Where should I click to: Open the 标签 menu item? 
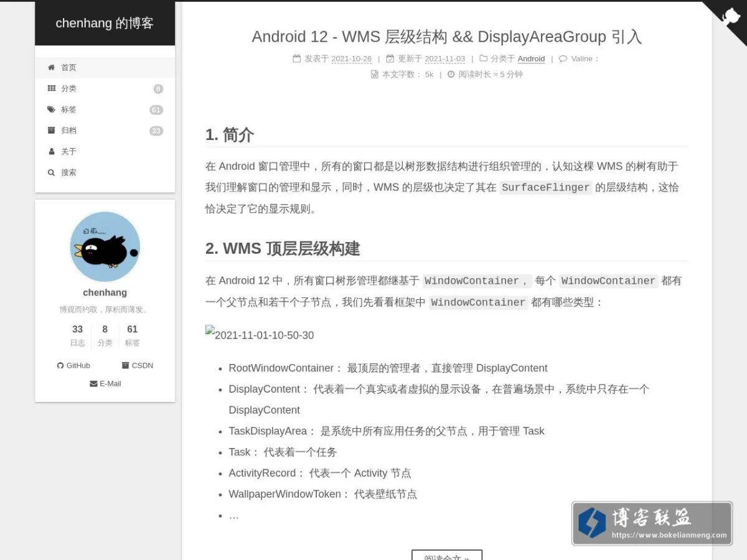tap(105, 110)
